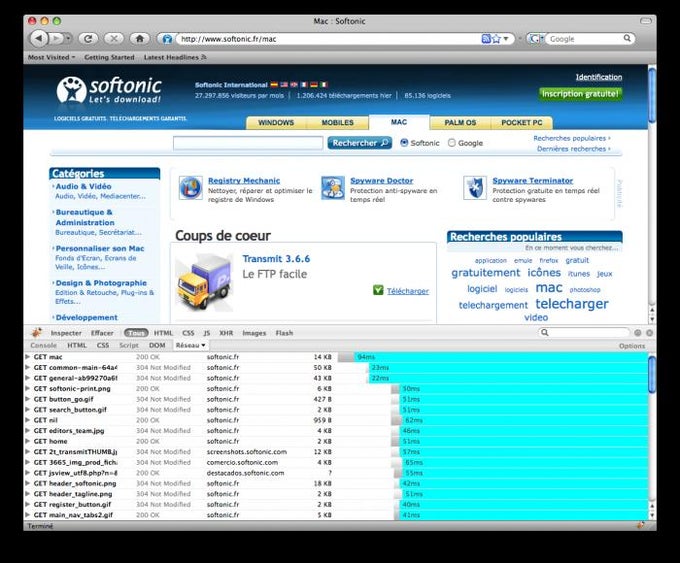Image resolution: width=680 pixels, height=563 pixels.
Task: Expand the GET editors_team.jpg request
Action: coord(28,430)
